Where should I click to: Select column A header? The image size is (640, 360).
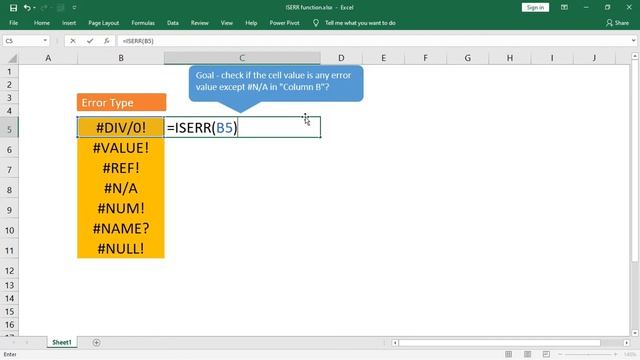[48, 58]
